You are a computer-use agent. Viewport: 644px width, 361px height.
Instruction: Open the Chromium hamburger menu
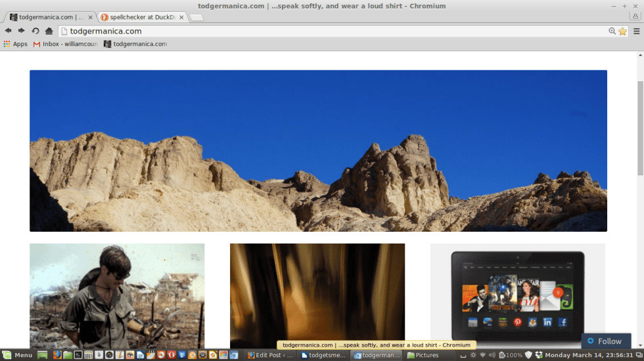point(637,32)
